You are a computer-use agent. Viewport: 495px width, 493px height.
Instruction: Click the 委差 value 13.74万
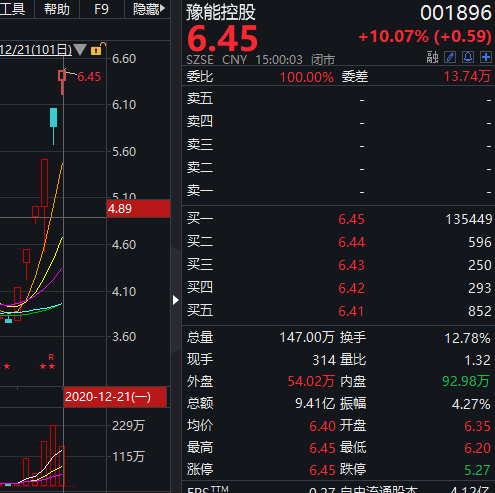[x=467, y=77]
